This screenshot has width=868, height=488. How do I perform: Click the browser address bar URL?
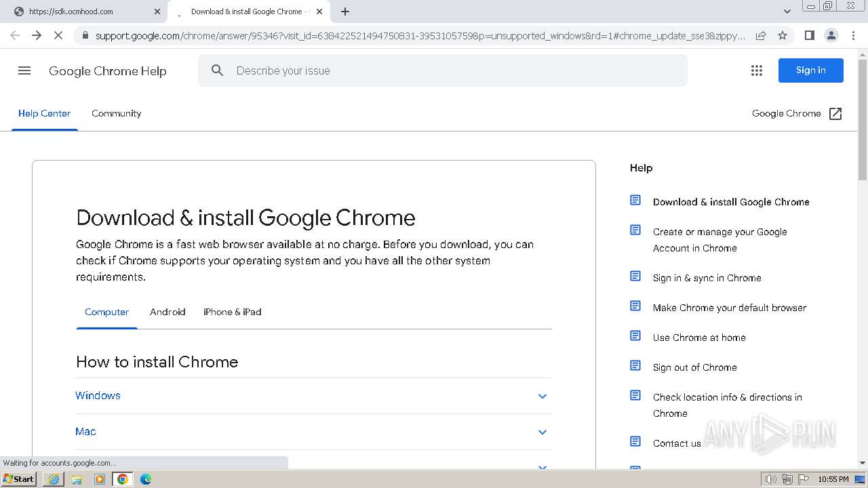click(420, 35)
